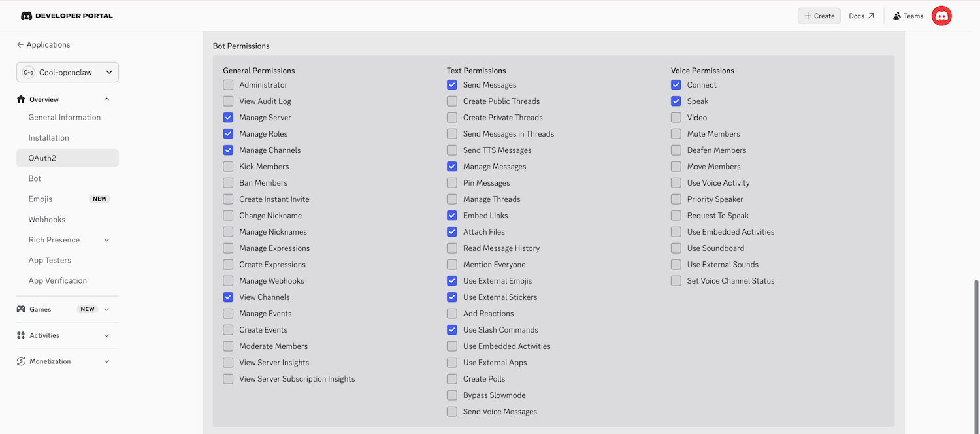Click the Activities shapes icon
Image resolution: width=980 pixels, height=434 pixels.
coord(20,335)
